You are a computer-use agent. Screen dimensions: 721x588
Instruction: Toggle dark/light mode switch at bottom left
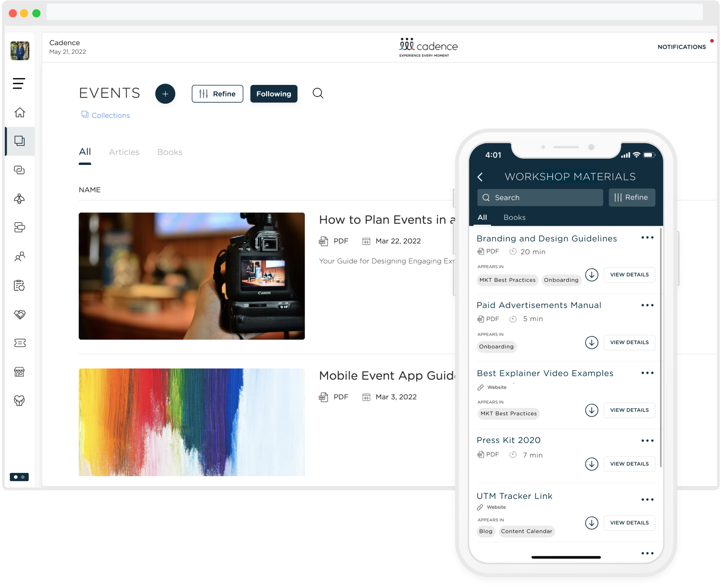(x=20, y=477)
